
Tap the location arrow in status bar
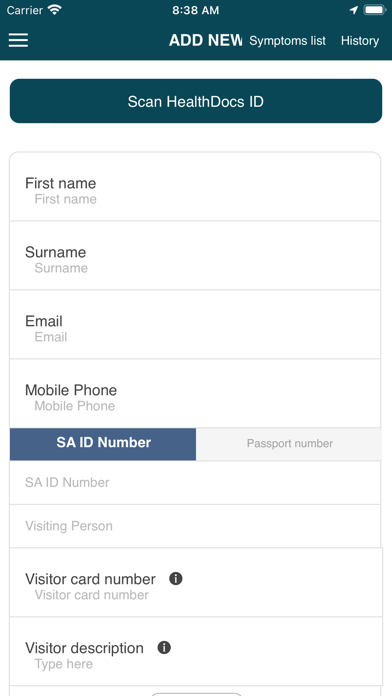[x=353, y=10]
